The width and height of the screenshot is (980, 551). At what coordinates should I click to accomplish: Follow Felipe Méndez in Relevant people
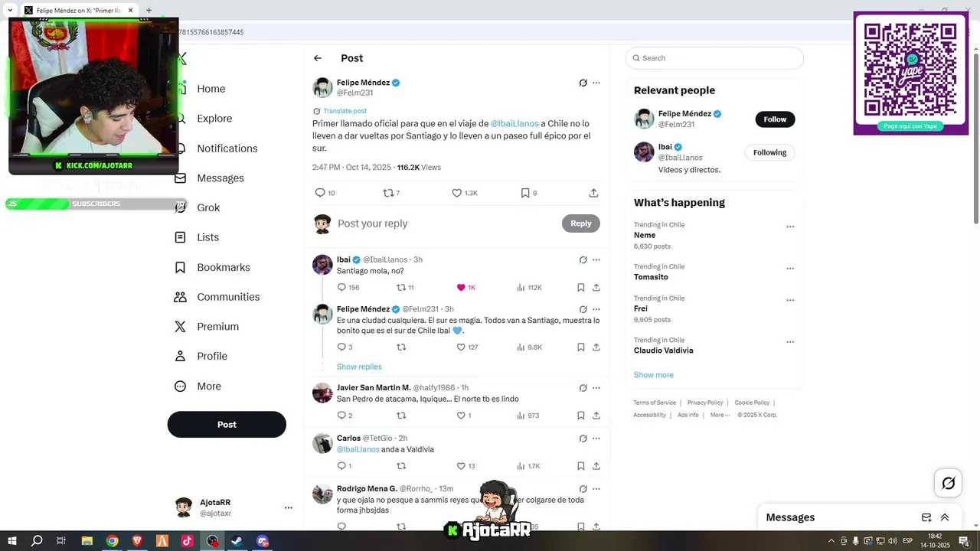(775, 119)
